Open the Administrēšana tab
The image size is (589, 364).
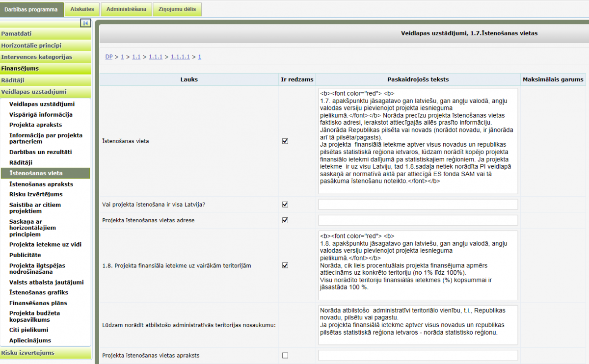tap(126, 9)
